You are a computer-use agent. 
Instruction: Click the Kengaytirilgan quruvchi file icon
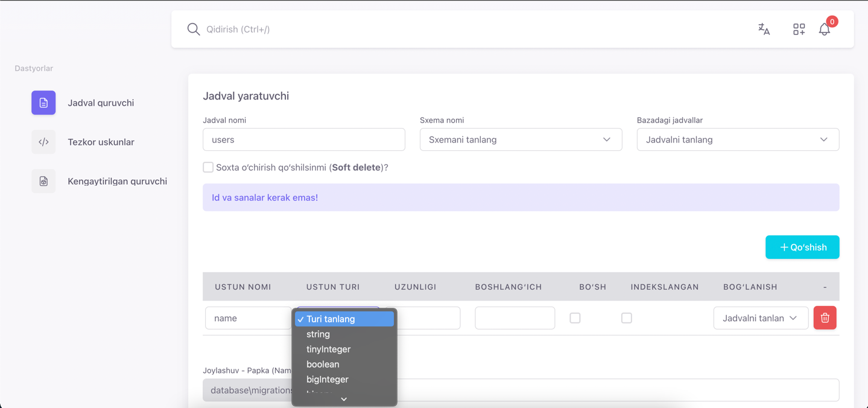point(43,182)
